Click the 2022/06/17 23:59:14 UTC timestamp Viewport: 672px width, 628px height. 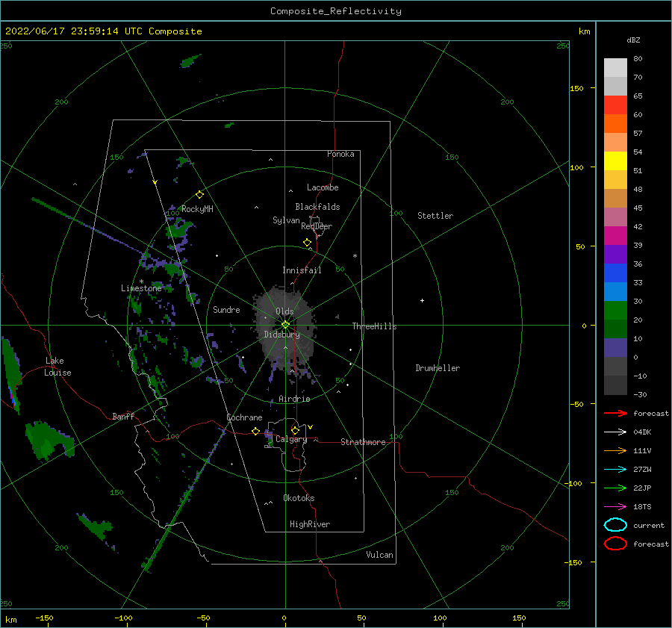pos(65,31)
